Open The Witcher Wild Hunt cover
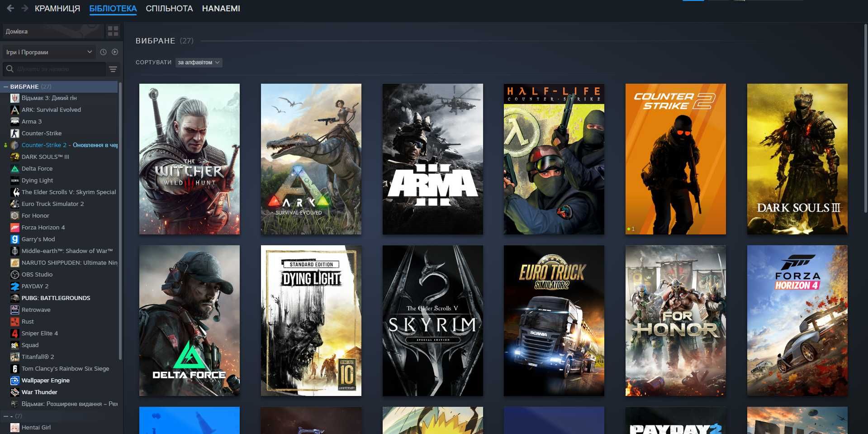 pos(190,159)
